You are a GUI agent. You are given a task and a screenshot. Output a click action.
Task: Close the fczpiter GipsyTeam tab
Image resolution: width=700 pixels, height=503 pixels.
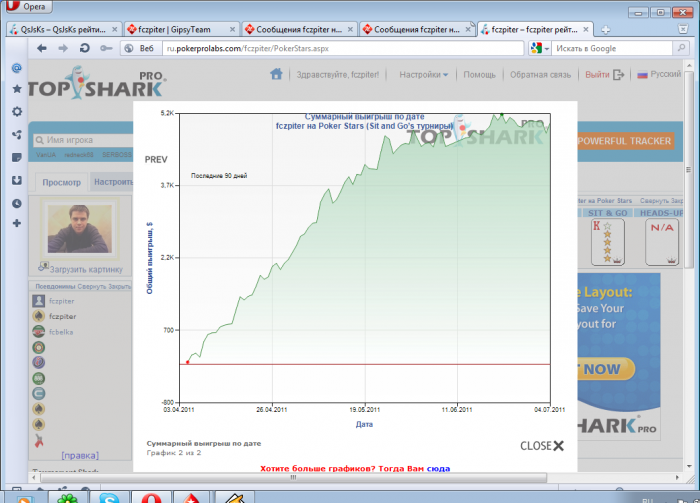click(232, 29)
